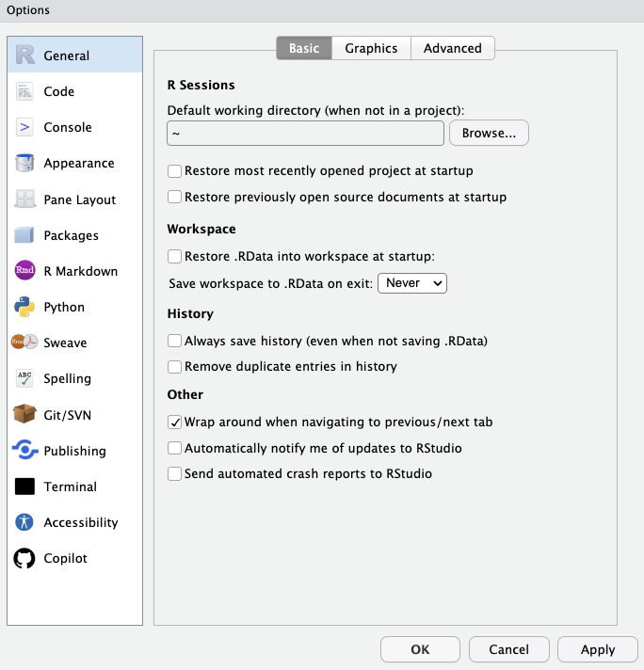Click the default working directory field
The width and height of the screenshot is (644, 670).
[305, 134]
